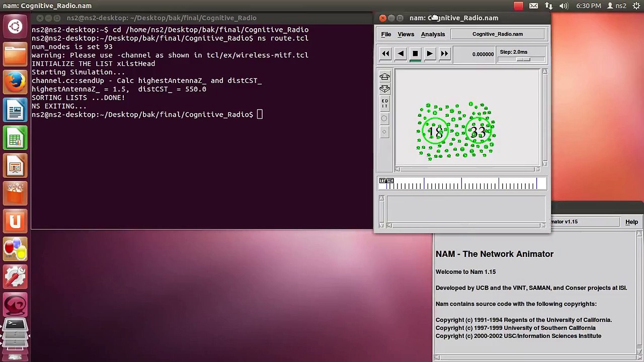Open the Help menu in Nam console
644x362 pixels.
pos(631,222)
